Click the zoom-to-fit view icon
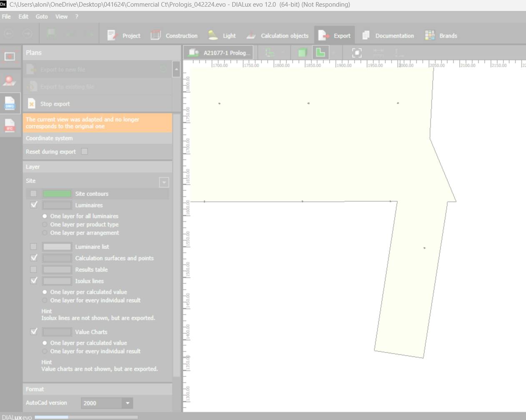 pyautogui.click(x=357, y=53)
